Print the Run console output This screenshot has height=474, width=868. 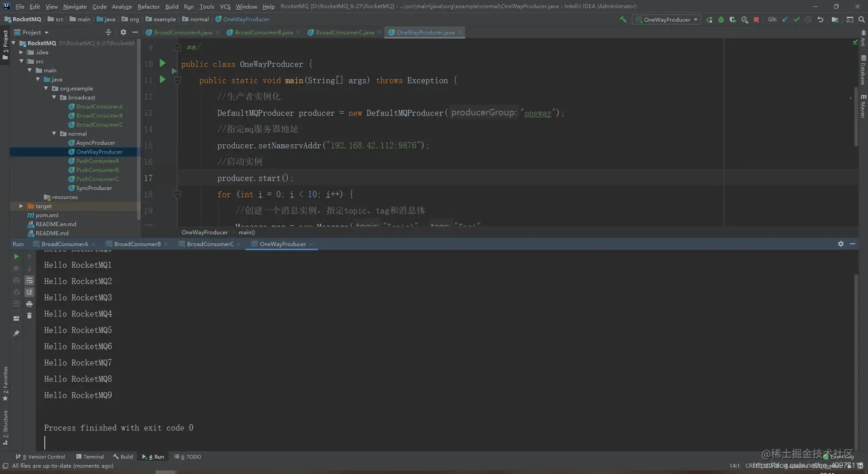(x=29, y=304)
